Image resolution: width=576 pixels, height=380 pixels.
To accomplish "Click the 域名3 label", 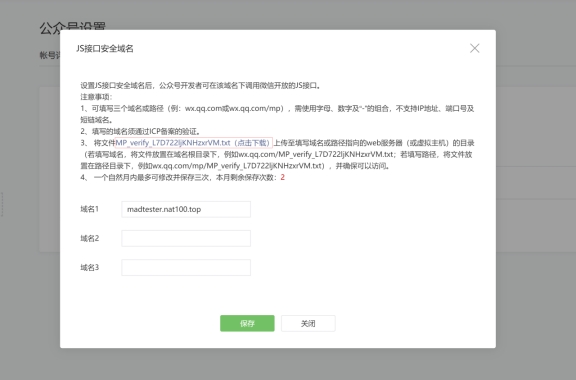I will click(x=90, y=268).
